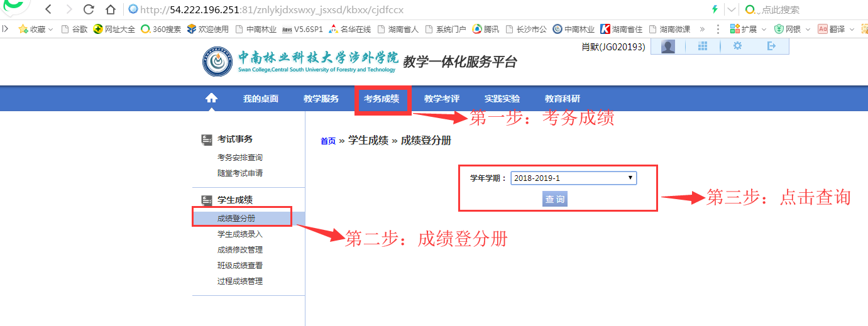Open the V5.6SP1 bookmark
The height and width of the screenshot is (326, 868).
click(x=302, y=29)
